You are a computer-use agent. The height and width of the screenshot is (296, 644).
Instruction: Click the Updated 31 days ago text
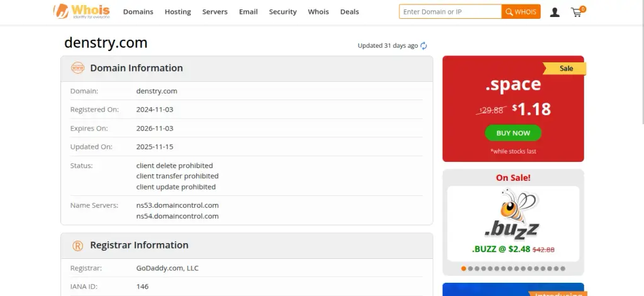coord(387,45)
